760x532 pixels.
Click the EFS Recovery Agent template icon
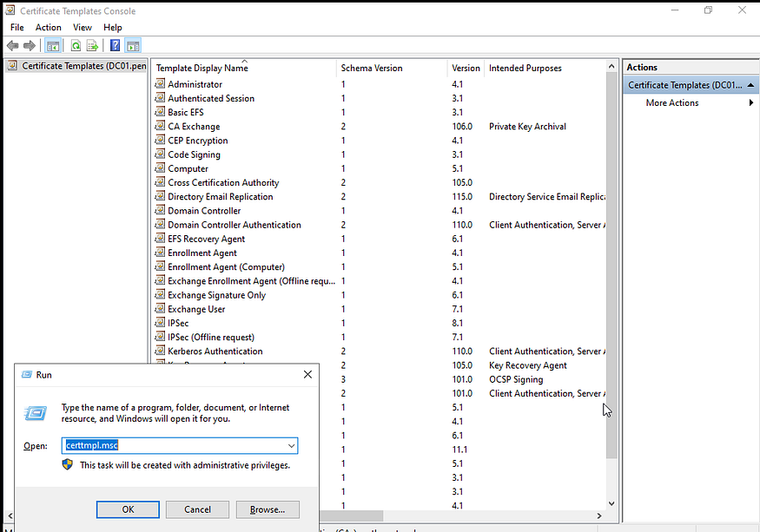click(x=160, y=239)
